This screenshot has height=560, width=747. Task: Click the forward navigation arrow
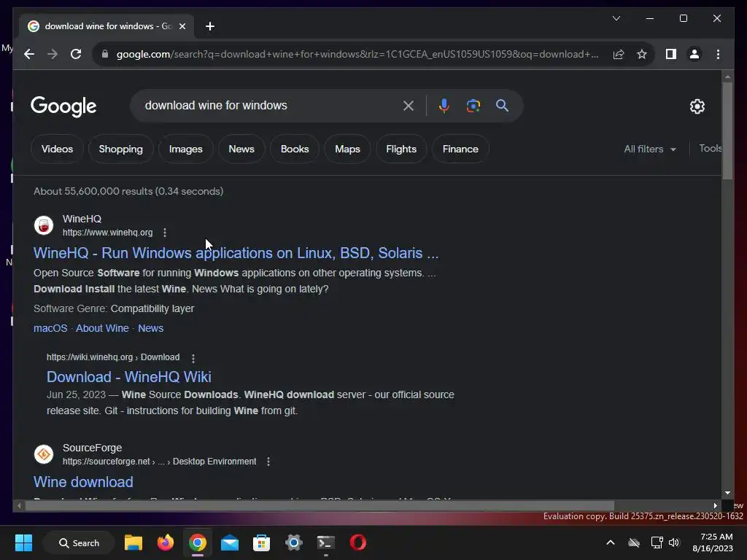(53, 54)
